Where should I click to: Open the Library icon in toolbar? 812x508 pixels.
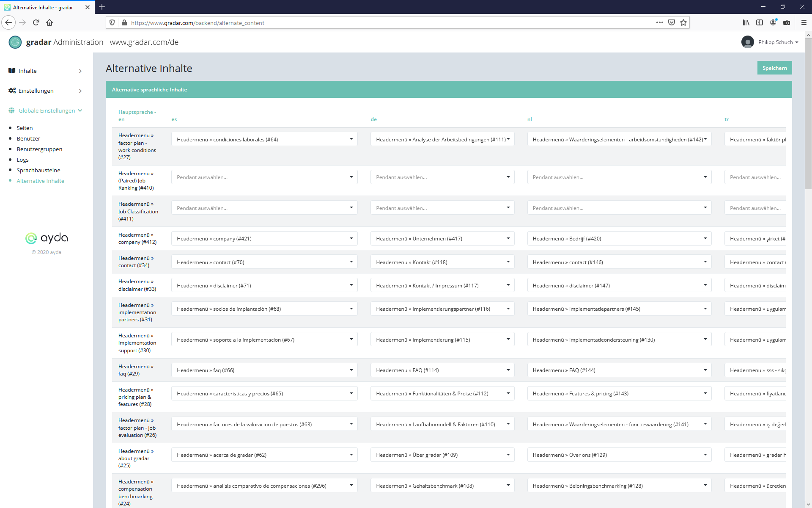click(x=746, y=22)
